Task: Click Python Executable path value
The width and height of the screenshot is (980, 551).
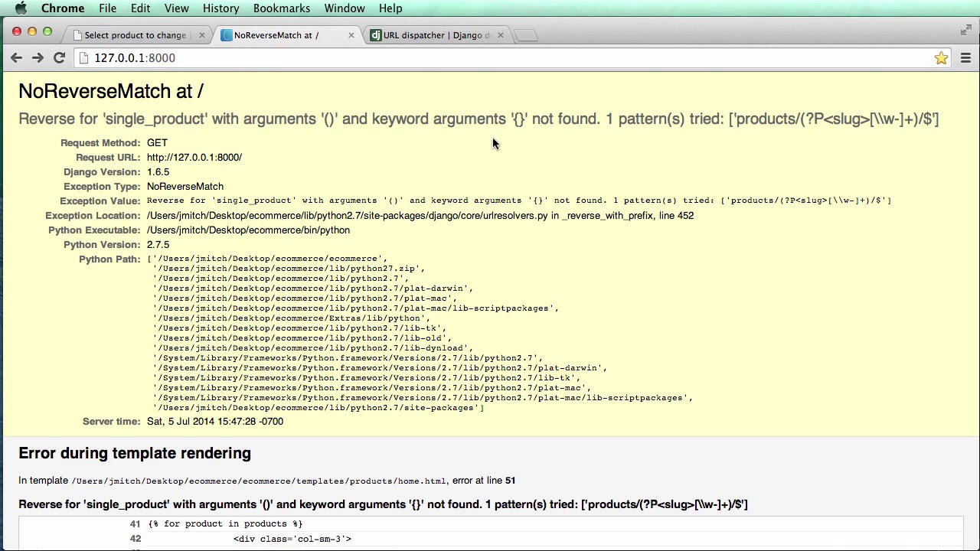Action: (248, 230)
